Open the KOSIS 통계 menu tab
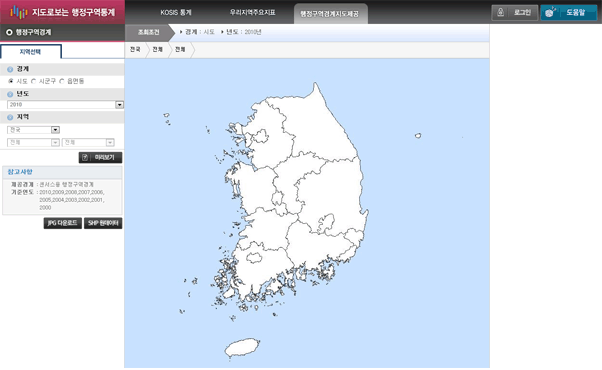 (x=176, y=13)
